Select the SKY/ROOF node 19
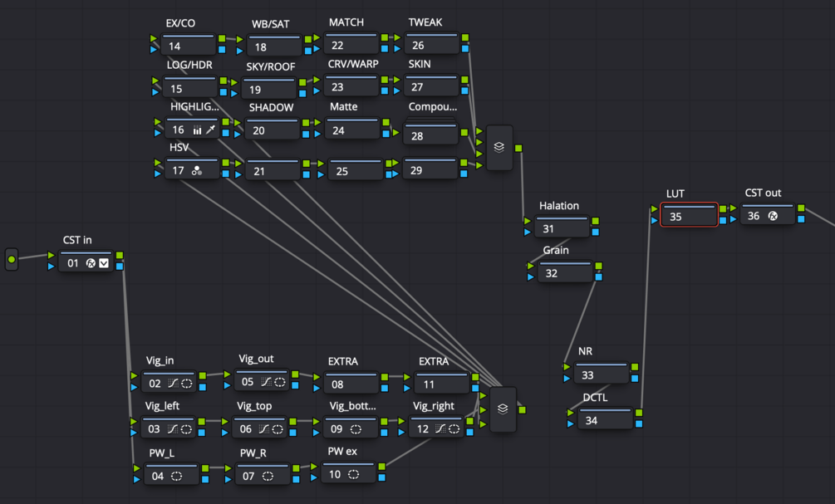 tap(269, 88)
